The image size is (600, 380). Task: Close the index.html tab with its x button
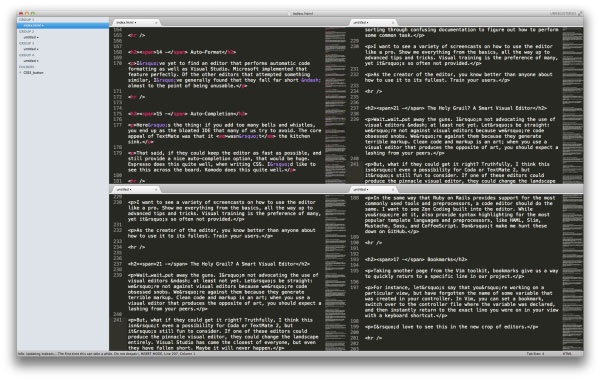156,23
